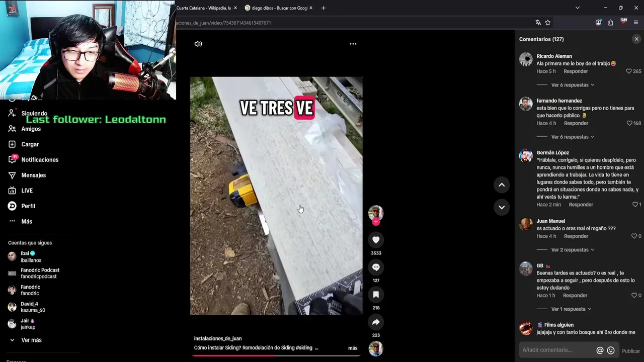Reply to Germán López's comment
The height and width of the screenshot is (362, 644).
click(581, 205)
